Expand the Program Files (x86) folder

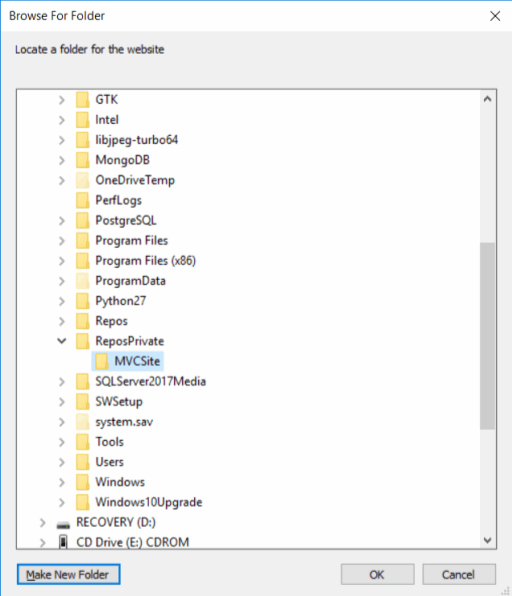[62, 261]
